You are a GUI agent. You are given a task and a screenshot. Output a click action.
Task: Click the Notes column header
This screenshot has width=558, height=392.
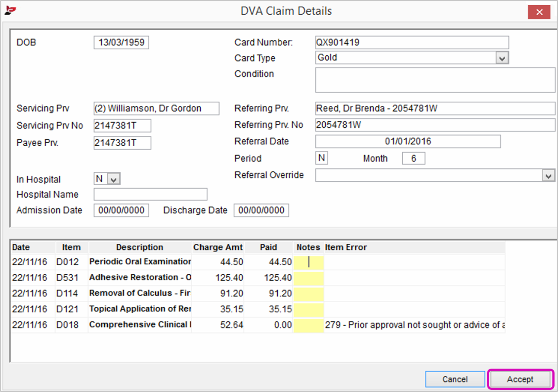tap(308, 247)
